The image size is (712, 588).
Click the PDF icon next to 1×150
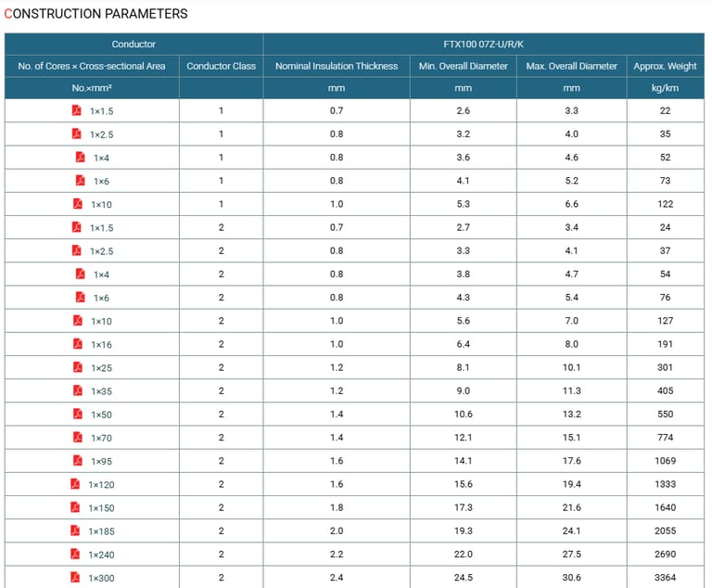[x=76, y=507]
